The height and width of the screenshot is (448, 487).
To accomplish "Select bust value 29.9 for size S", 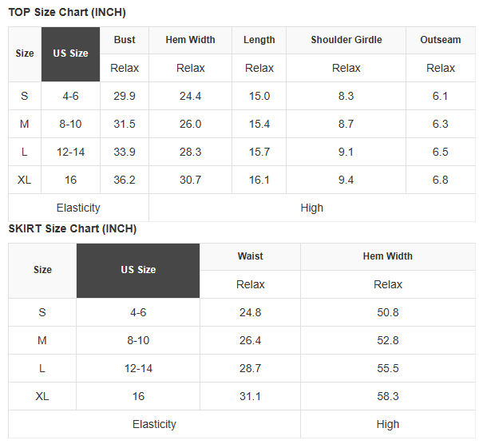I will (x=125, y=96).
